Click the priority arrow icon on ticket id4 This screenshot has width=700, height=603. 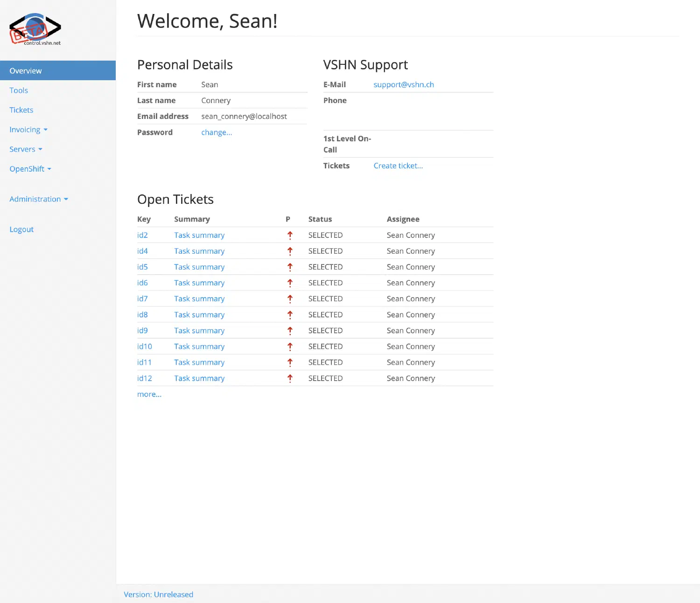(x=290, y=251)
